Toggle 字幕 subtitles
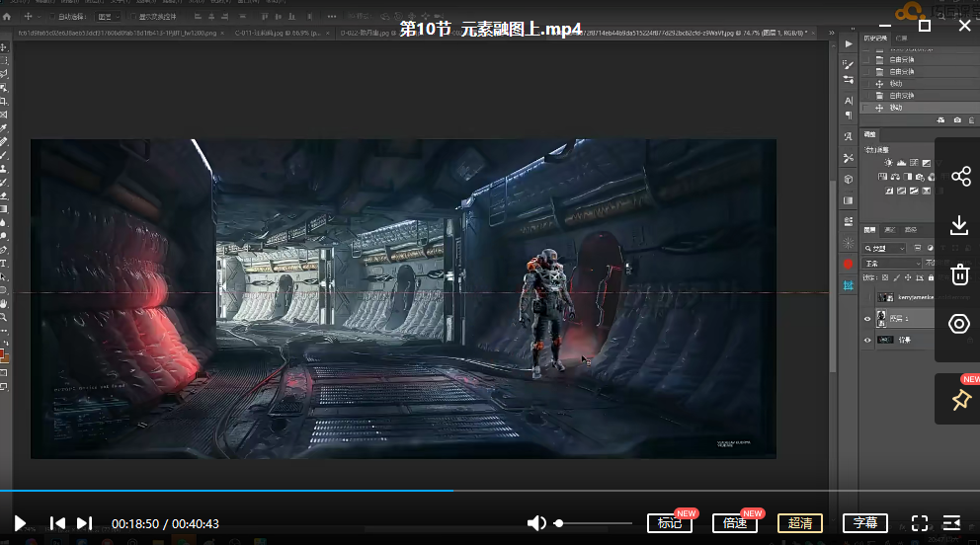The height and width of the screenshot is (545, 980). click(864, 523)
